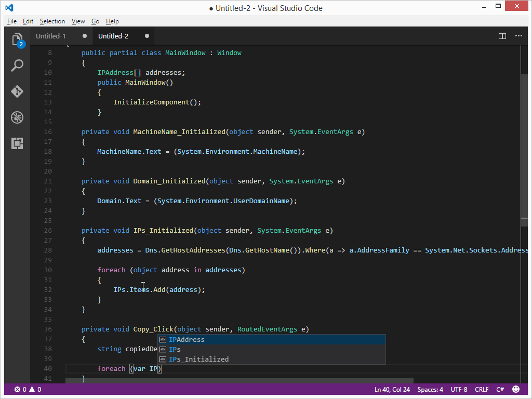Switch to the Untitled-1 tab

pyautogui.click(x=51, y=36)
